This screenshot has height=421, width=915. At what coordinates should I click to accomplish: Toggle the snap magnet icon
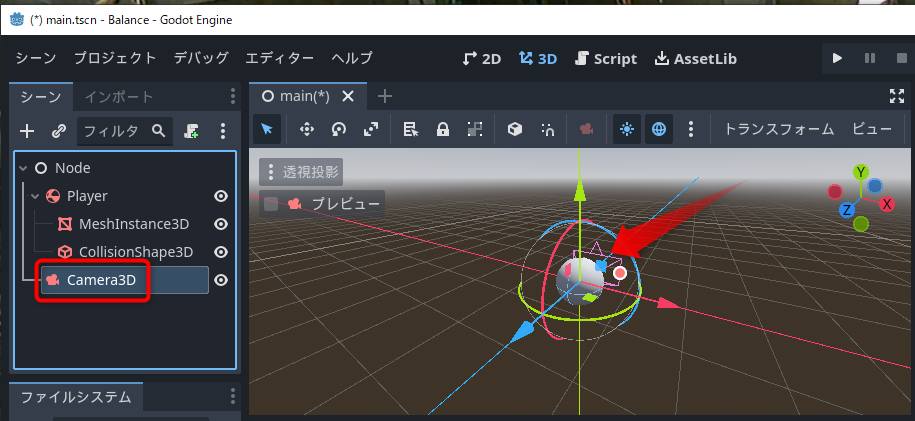[547, 129]
